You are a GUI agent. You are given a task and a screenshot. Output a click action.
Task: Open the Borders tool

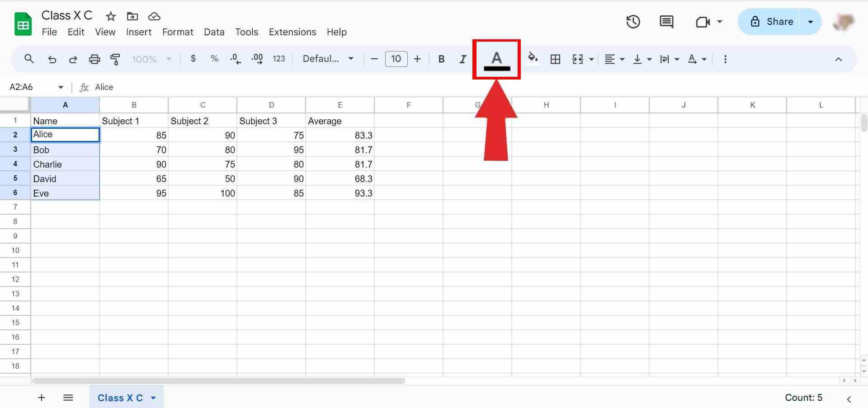click(555, 59)
